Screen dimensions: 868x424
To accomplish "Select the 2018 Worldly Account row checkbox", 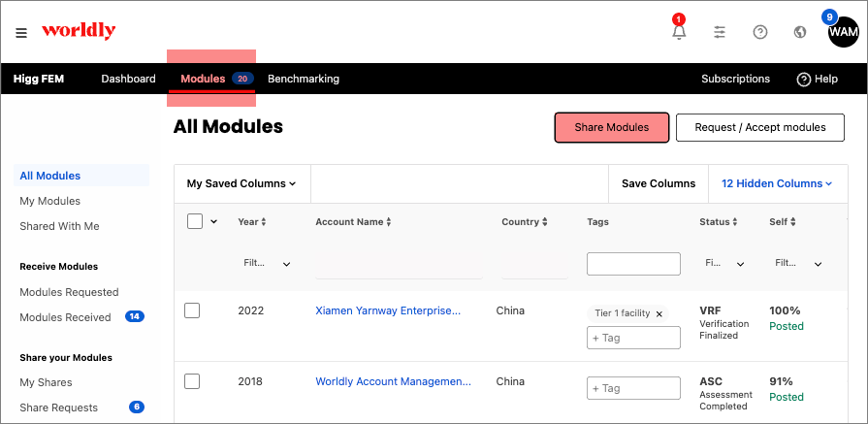I will click(x=192, y=381).
